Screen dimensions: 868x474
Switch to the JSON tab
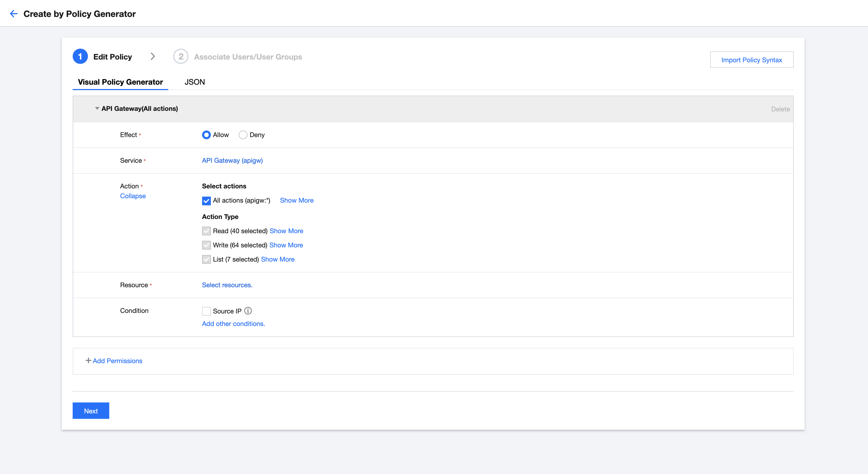194,82
